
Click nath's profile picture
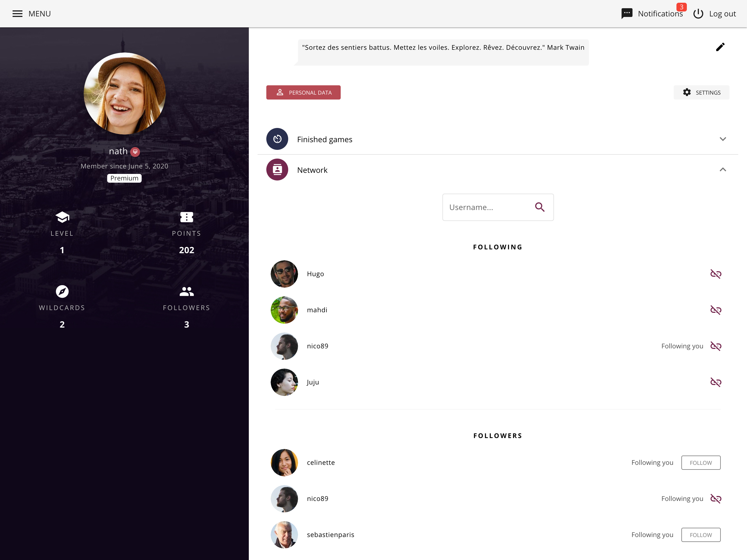[x=125, y=94]
